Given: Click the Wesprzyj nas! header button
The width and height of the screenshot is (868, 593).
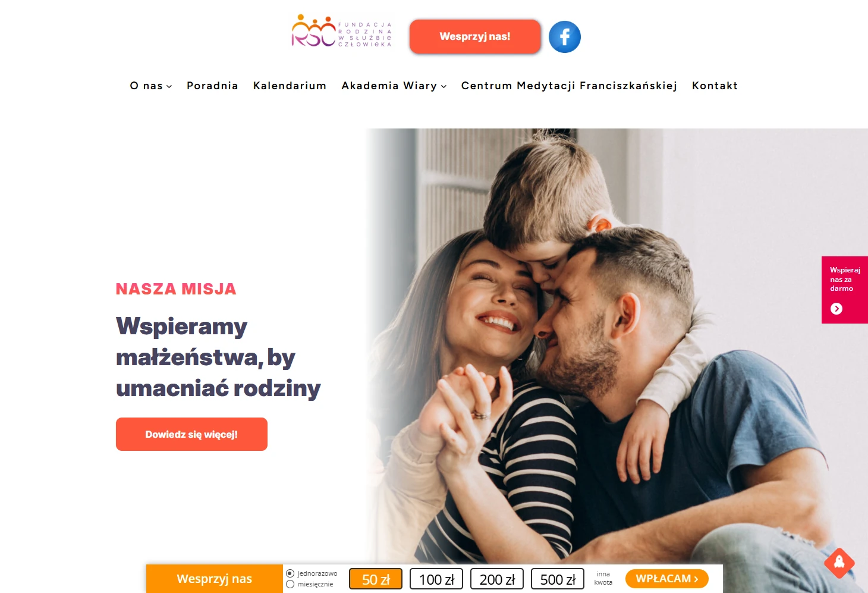Looking at the screenshot, I should click(475, 36).
